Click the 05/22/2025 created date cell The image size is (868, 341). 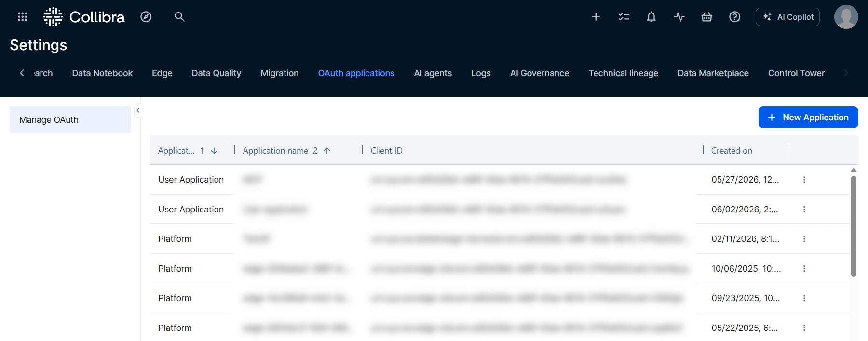click(x=745, y=328)
